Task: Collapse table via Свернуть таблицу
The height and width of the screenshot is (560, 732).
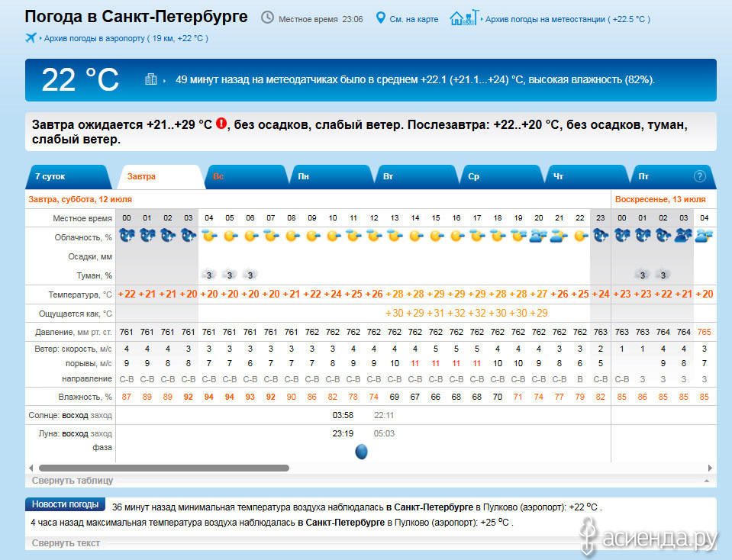Action: coord(73,480)
